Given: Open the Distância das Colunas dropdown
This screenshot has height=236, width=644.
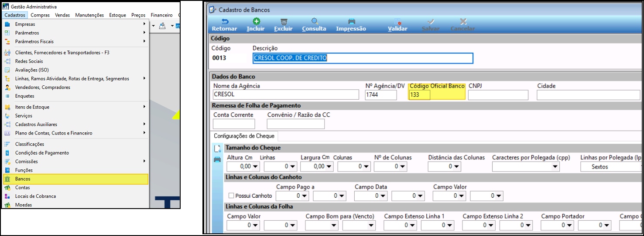Looking at the screenshot, I should tap(457, 167).
